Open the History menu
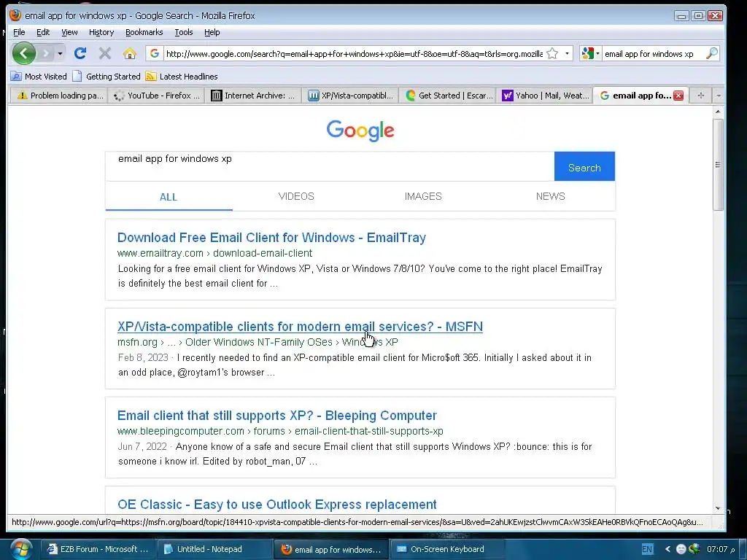 [101, 32]
